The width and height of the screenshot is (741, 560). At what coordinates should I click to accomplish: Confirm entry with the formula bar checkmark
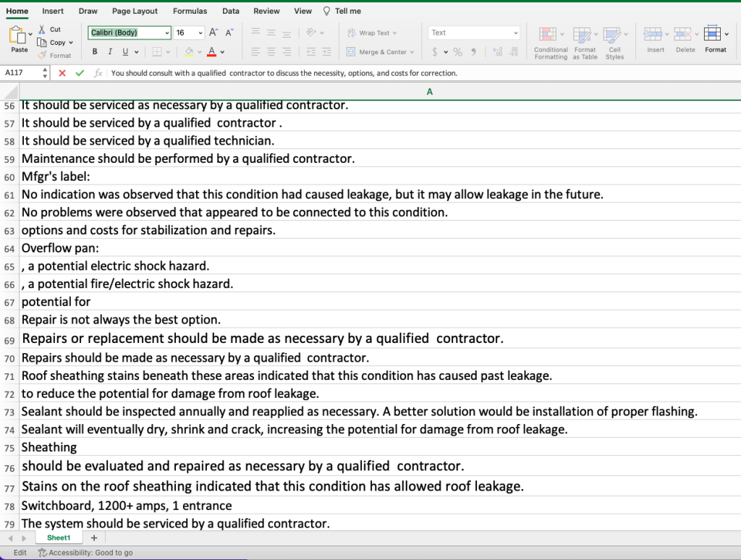point(80,72)
